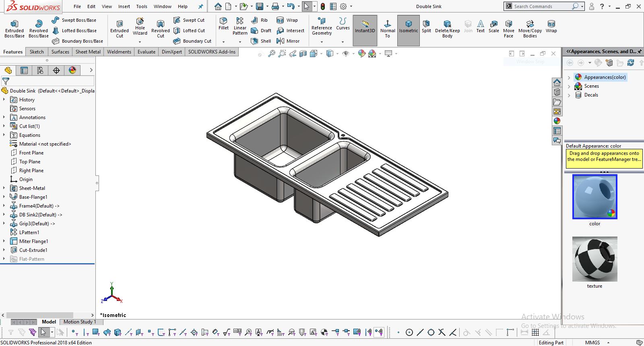Click the Options gear icon
The image size is (644, 346).
coord(343,6)
